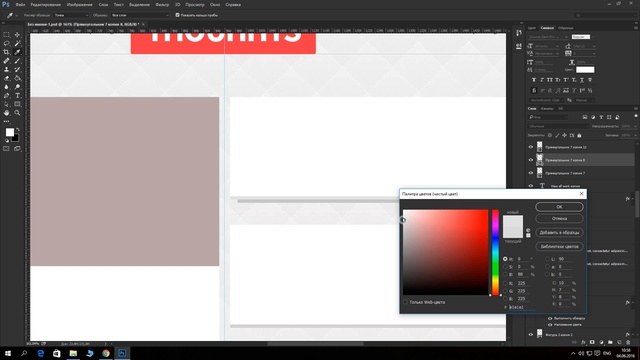Open blend mode dropdown 'Обычные'
This screenshot has width=640, height=360.
[x=558, y=126]
